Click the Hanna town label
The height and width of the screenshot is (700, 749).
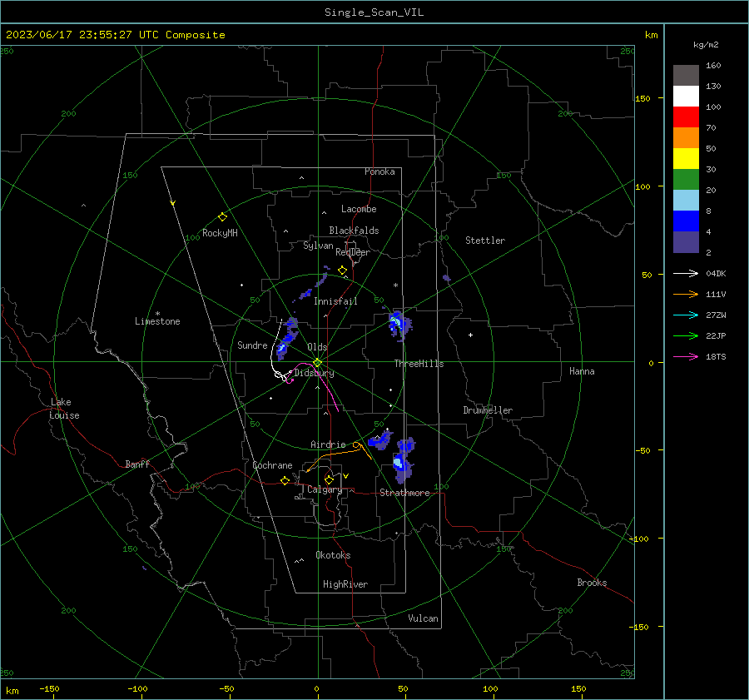[x=582, y=371]
